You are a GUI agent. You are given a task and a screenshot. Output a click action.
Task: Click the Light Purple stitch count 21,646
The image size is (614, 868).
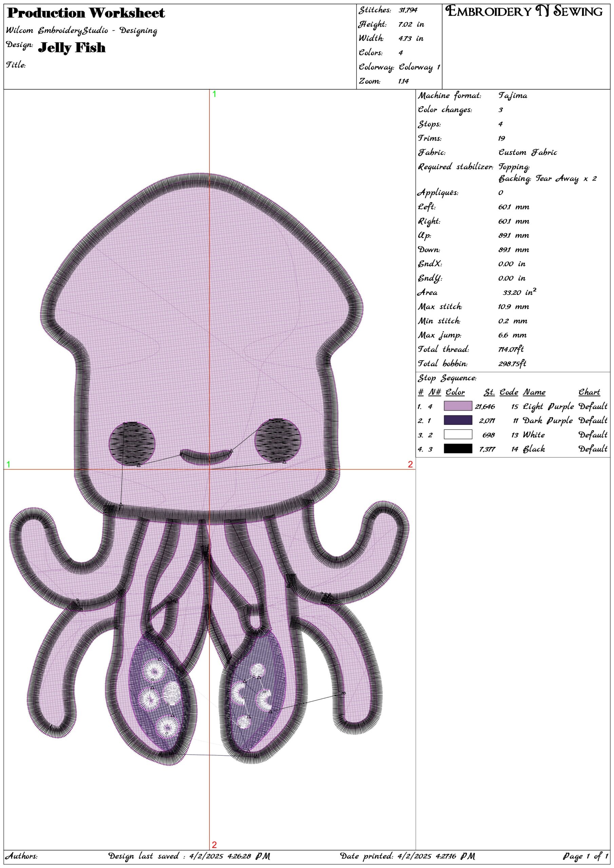pyautogui.click(x=485, y=407)
